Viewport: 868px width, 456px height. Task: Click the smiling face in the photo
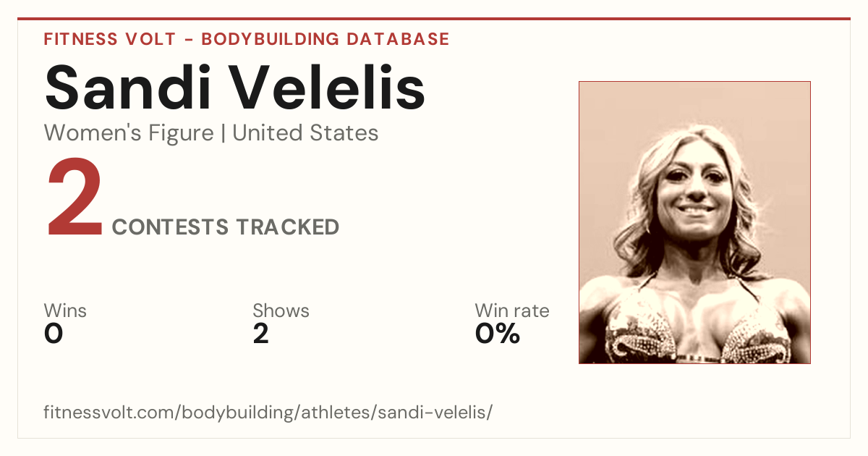tap(692, 192)
